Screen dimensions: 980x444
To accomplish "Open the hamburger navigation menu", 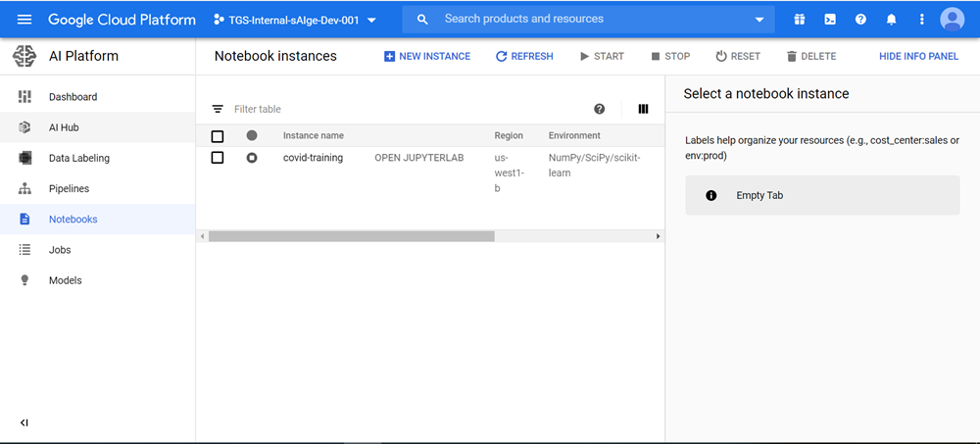I will [24, 20].
